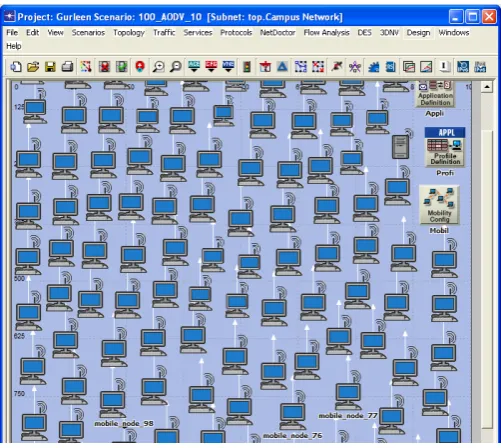Click the blue triangle toolbar icon

(x=282, y=67)
